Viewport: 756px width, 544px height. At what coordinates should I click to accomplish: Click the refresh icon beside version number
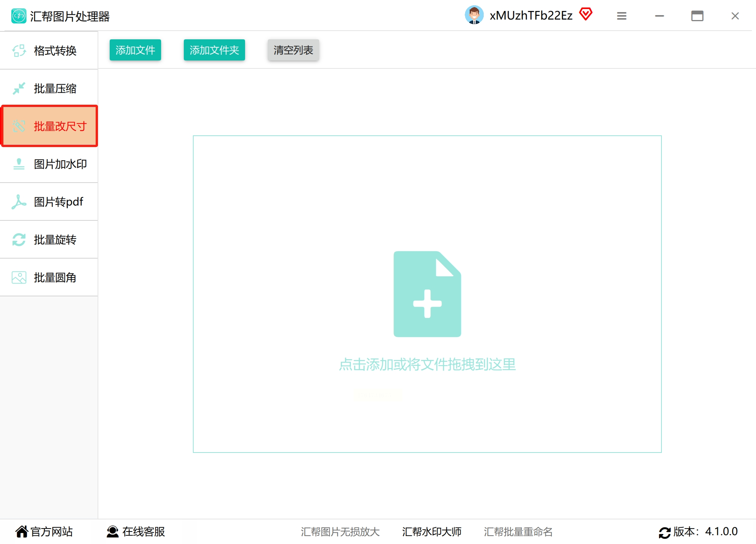(x=664, y=532)
